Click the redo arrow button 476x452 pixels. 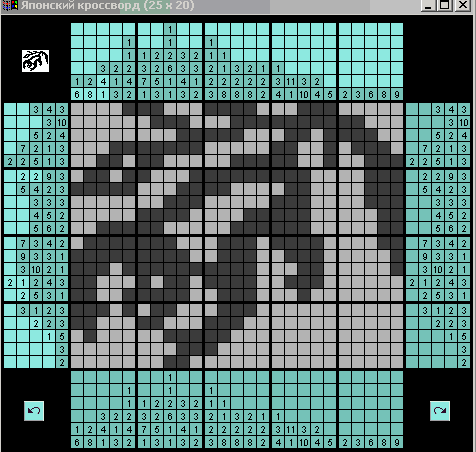click(x=440, y=411)
